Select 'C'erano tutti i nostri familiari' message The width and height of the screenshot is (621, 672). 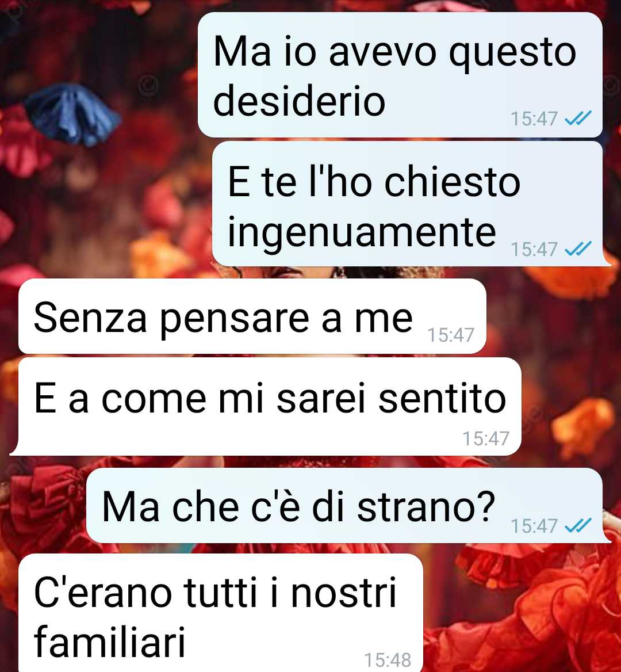(x=221, y=613)
